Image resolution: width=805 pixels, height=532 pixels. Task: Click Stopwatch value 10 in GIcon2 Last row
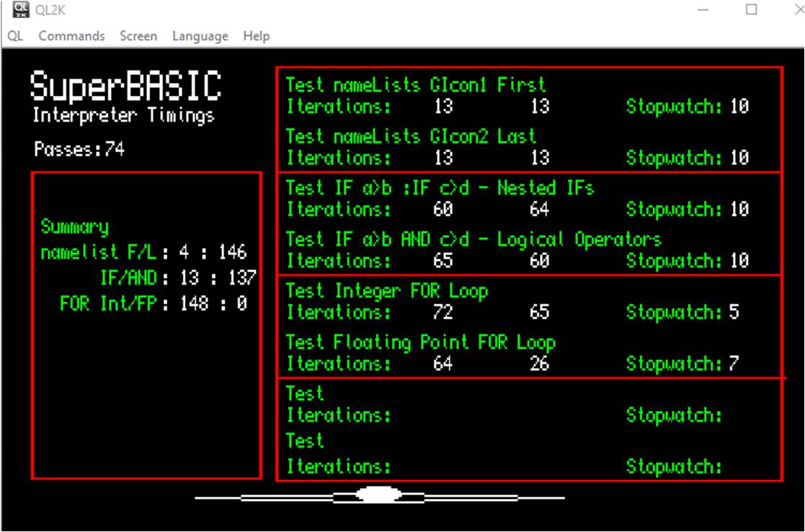point(739,158)
